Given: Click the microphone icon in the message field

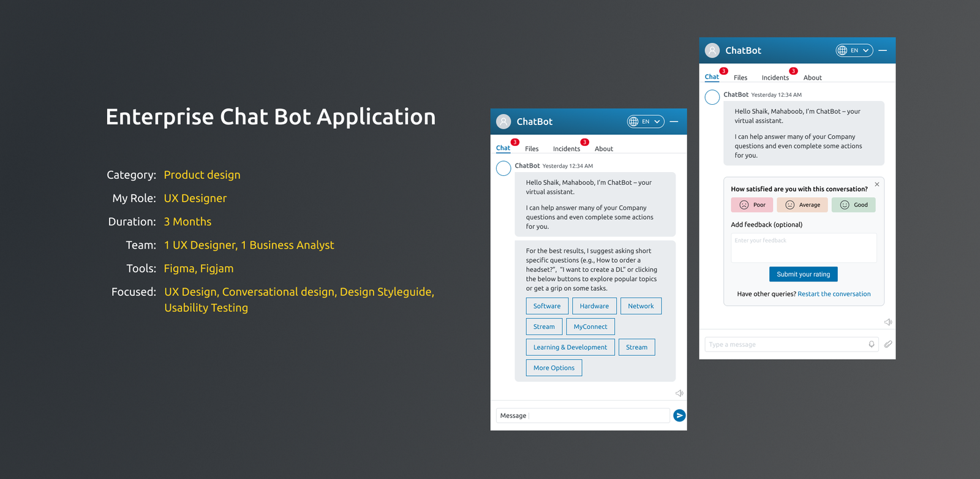Looking at the screenshot, I should [872, 344].
